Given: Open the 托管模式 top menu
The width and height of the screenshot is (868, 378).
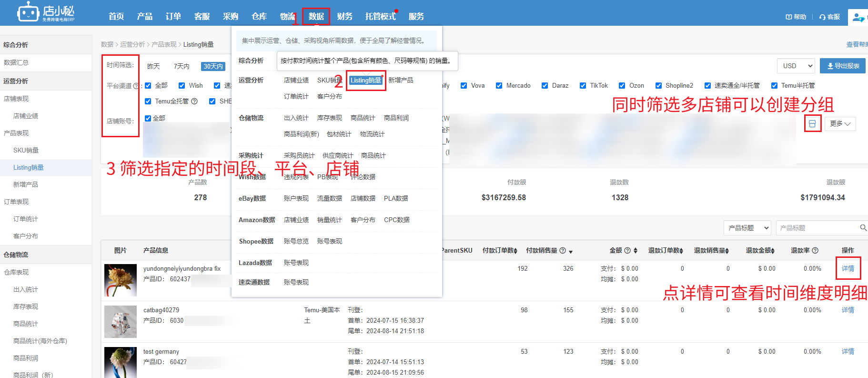Looking at the screenshot, I should coord(380,16).
